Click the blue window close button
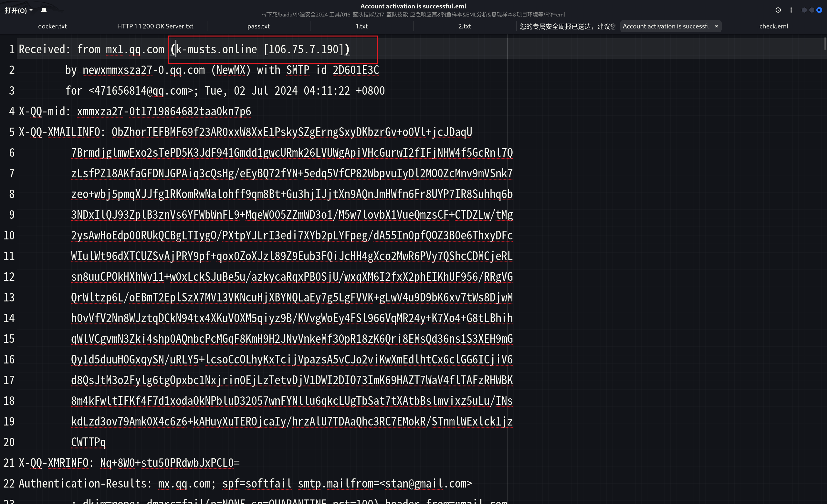Screen dimensions: 827x504 pyautogui.click(x=819, y=10)
